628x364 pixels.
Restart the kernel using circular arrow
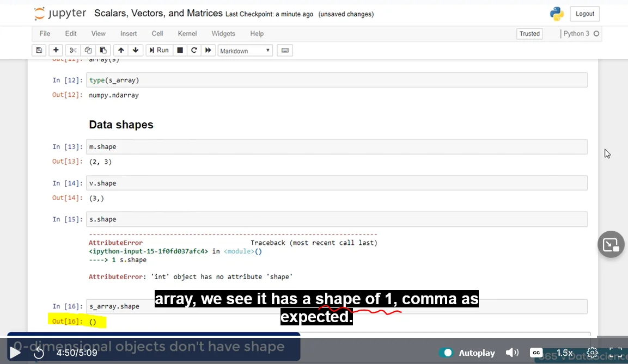click(193, 50)
